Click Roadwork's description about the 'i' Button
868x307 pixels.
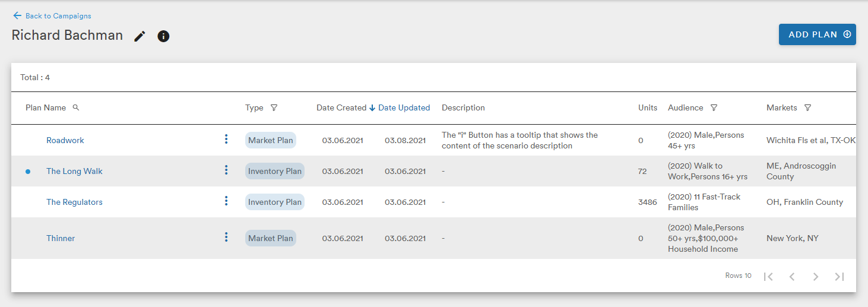pyautogui.click(x=519, y=140)
